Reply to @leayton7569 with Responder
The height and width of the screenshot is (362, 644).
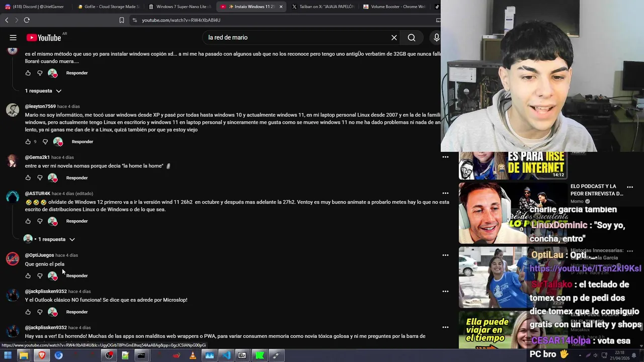(83, 142)
